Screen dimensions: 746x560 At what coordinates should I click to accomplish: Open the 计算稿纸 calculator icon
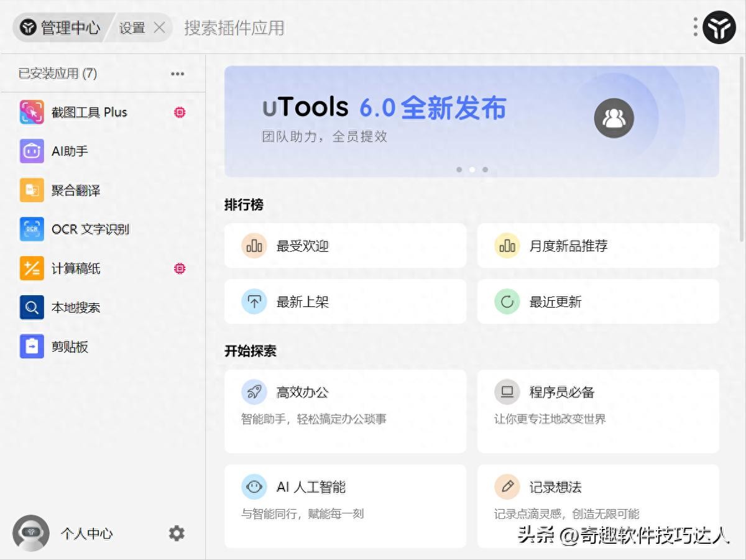tap(32, 269)
